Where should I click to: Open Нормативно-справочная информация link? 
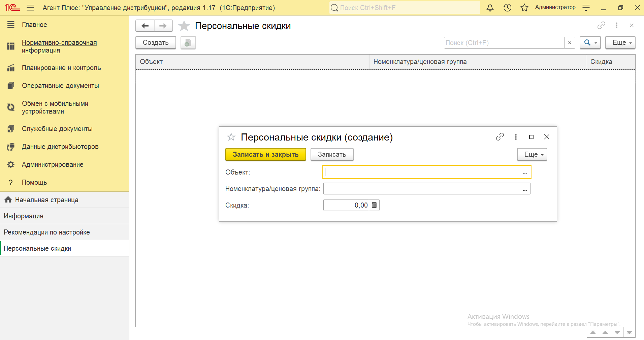pyautogui.click(x=59, y=47)
